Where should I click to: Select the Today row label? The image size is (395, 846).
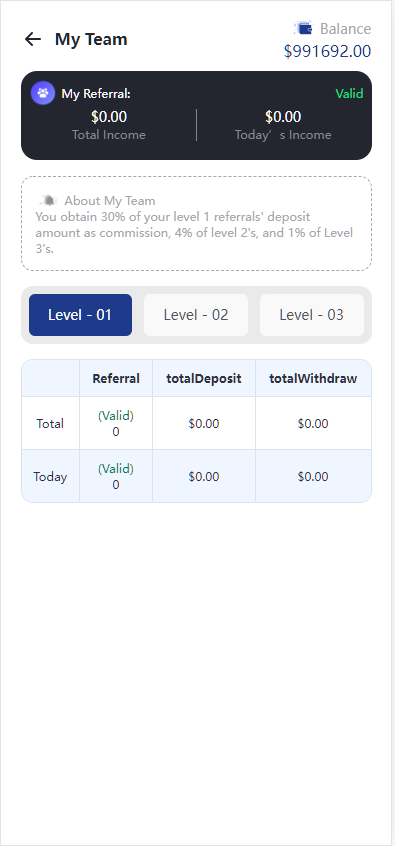click(50, 476)
